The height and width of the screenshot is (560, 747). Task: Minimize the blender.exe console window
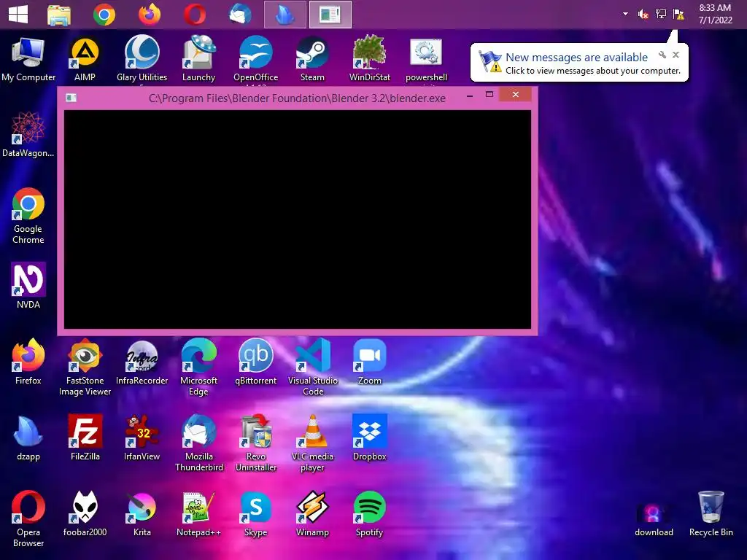pyautogui.click(x=470, y=96)
